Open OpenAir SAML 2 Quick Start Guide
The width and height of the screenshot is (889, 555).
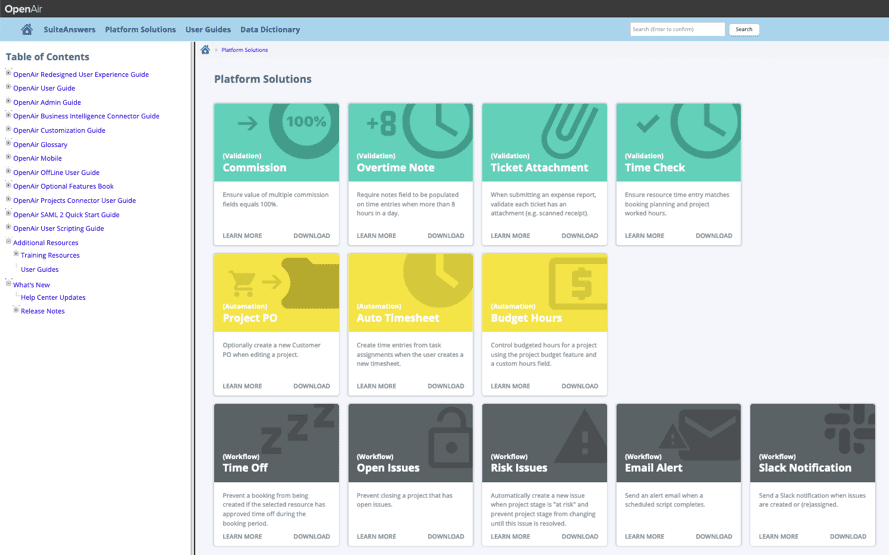[66, 214]
